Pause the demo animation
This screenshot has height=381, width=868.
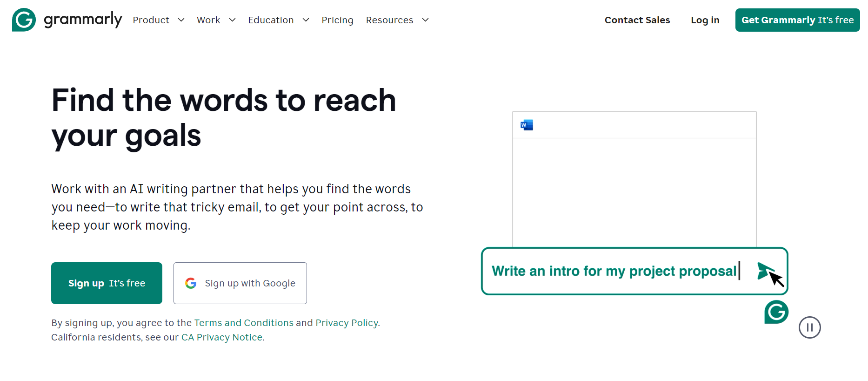tap(810, 327)
